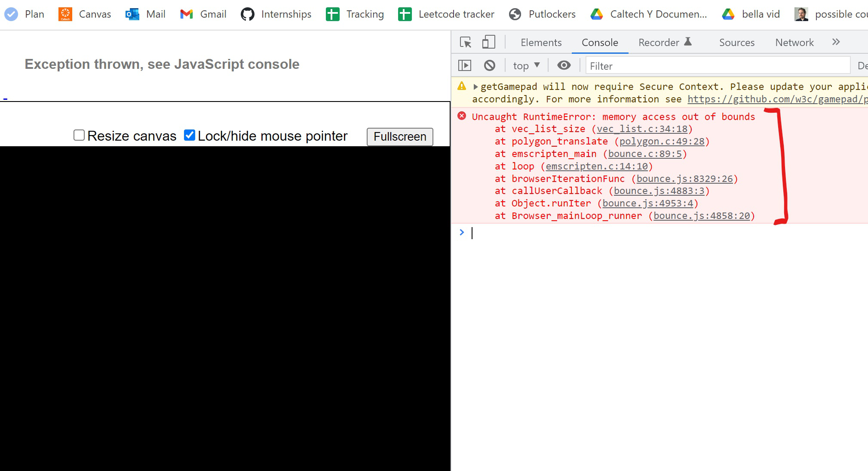
Task: Expand the getGamepad warning message
Action: point(476,86)
